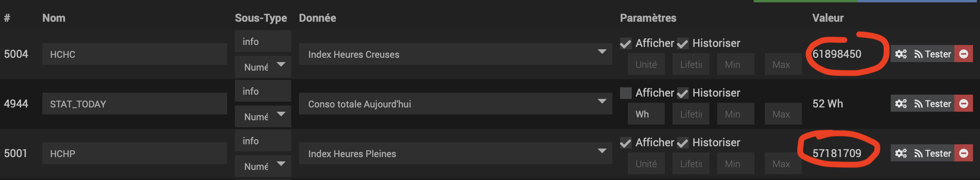The image size is (980, 180).
Task: Open advanced settings gears for HCHP command
Action: 900,153
